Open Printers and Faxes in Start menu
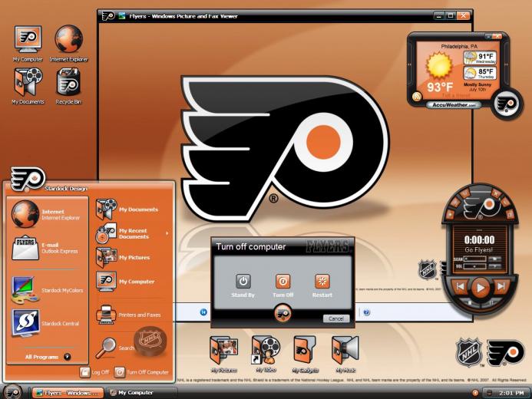This screenshot has width=532, height=399. click(128, 315)
